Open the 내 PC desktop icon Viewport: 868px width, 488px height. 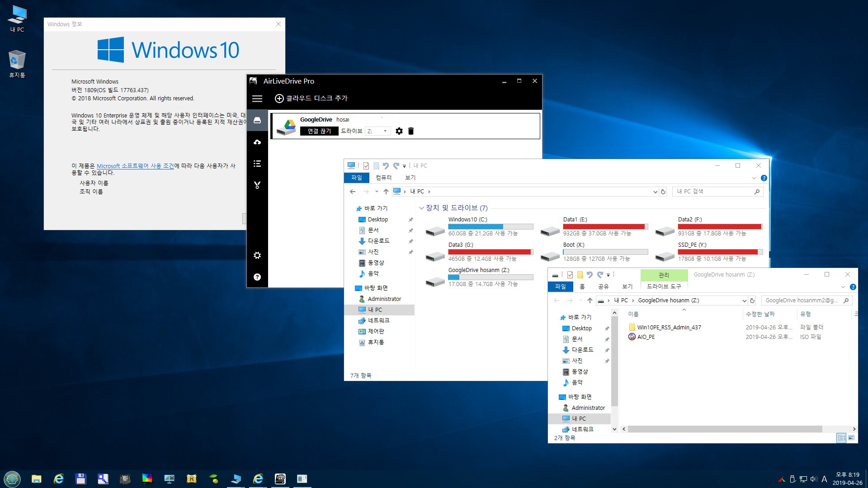click(x=17, y=19)
